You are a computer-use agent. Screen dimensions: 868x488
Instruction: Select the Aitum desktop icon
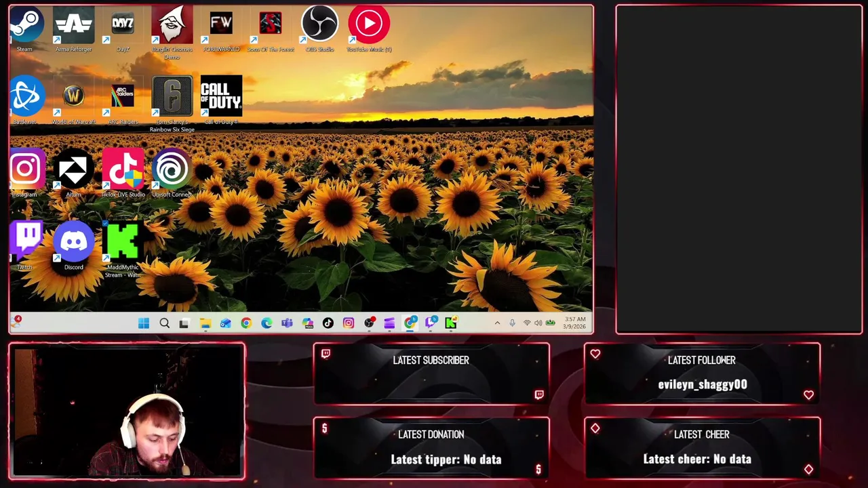(x=73, y=173)
